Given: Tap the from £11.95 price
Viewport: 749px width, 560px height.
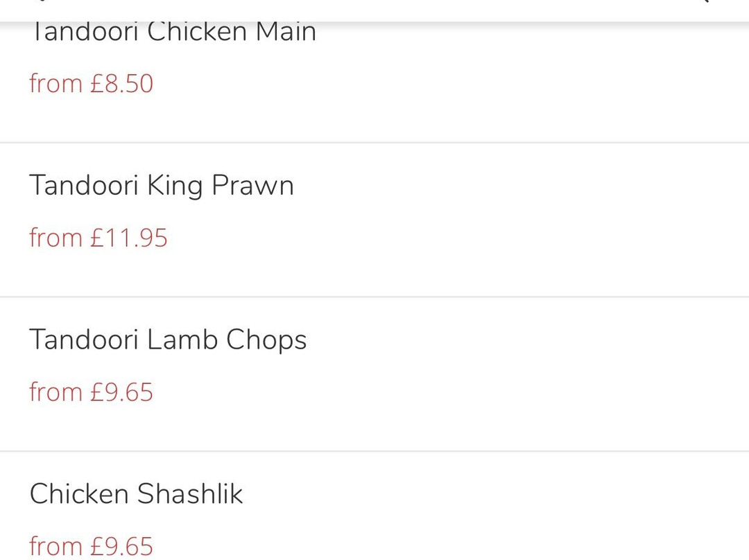Looking at the screenshot, I should coord(98,238).
